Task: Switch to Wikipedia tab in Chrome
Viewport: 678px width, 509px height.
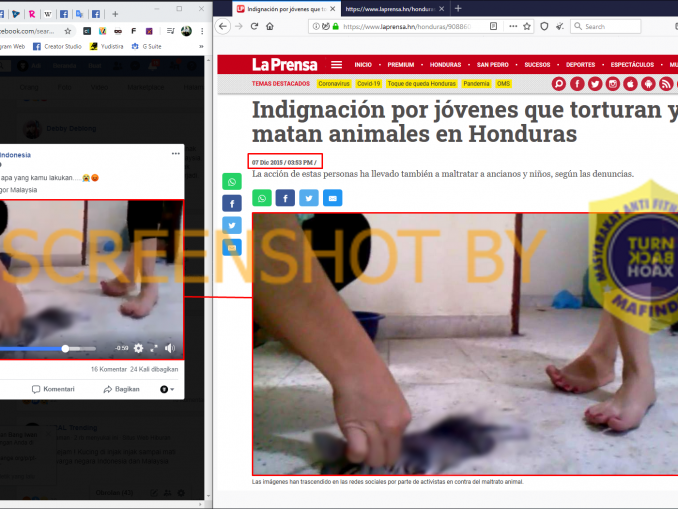Action: (48, 14)
